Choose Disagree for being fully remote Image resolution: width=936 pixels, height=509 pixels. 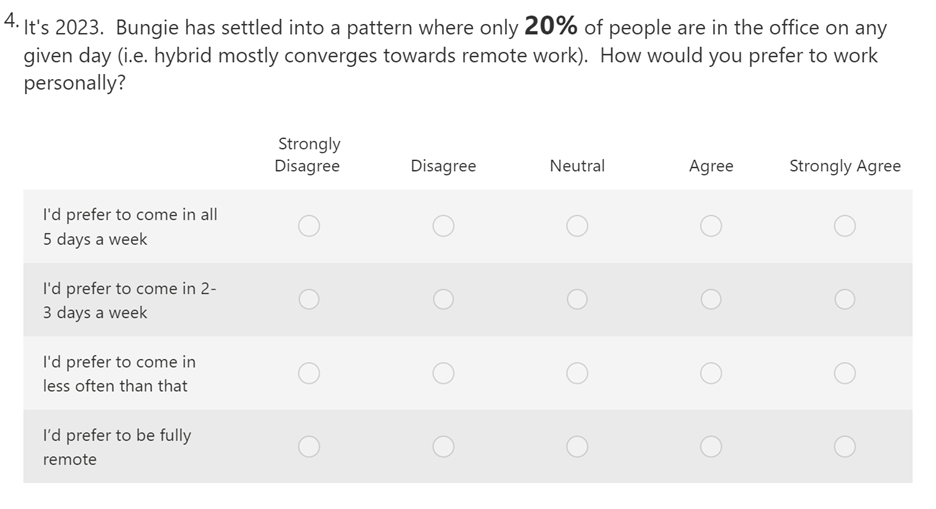click(443, 446)
